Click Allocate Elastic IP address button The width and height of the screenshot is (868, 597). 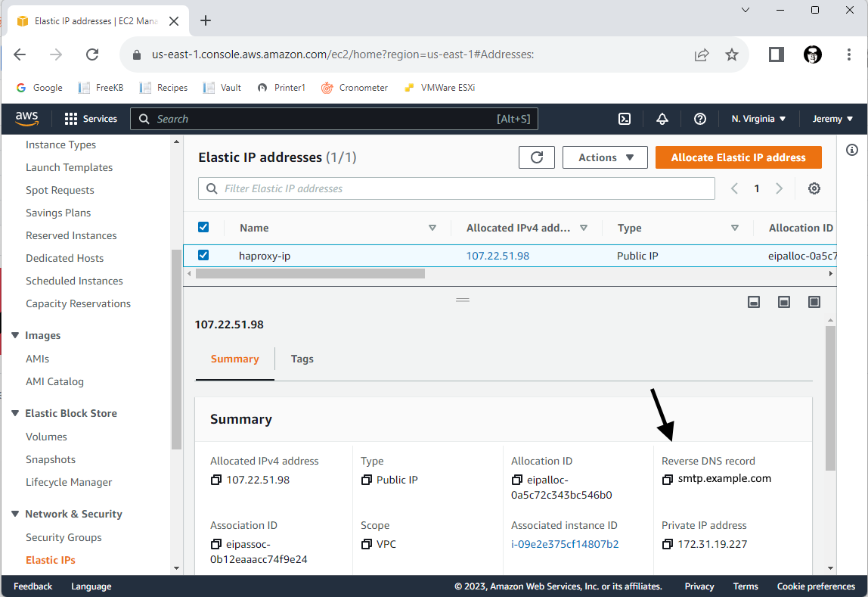[x=739, y=157]
